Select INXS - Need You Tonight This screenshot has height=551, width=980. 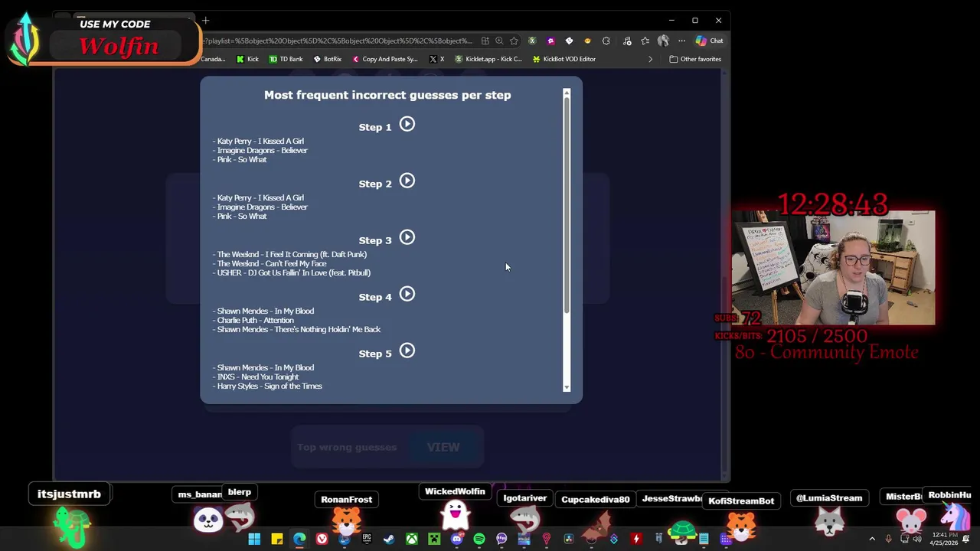(257, 377)
